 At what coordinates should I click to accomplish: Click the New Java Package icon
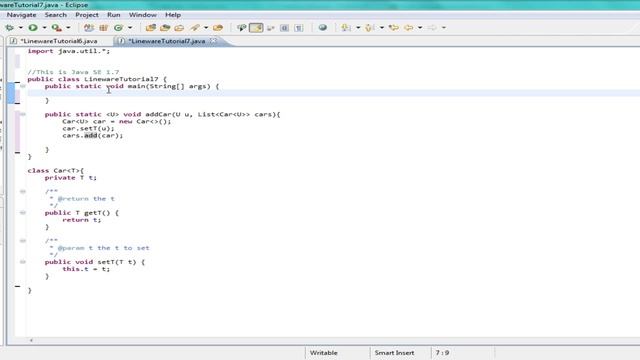(103, 28)
